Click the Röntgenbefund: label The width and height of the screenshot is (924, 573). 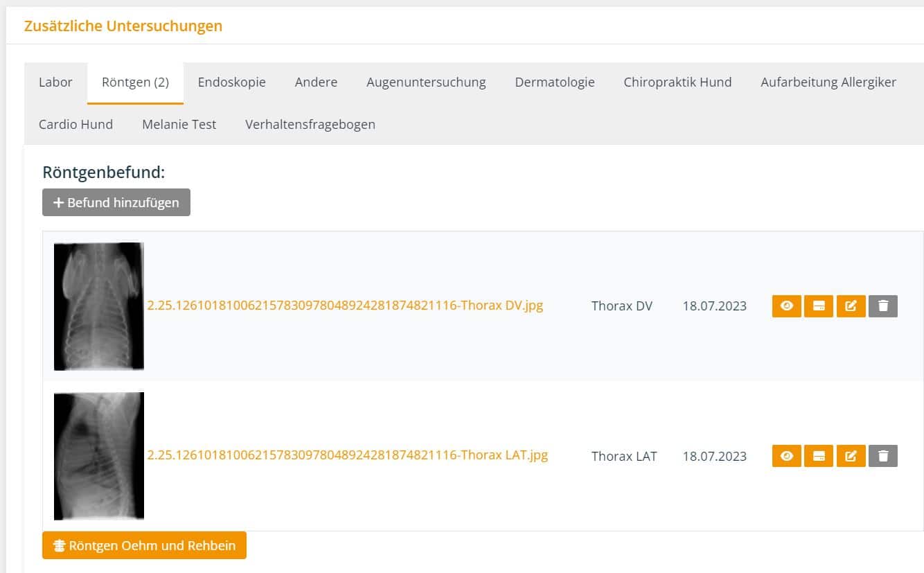point(104,173)
